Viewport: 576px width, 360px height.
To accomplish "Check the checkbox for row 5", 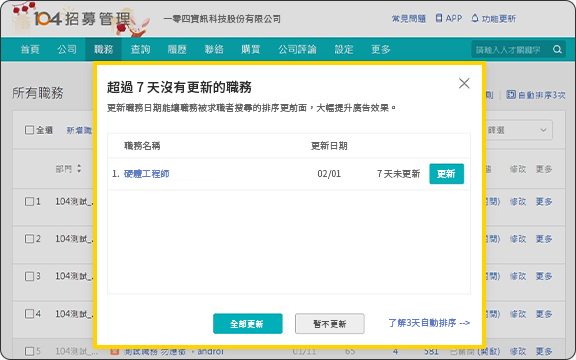I will (29, 351).
